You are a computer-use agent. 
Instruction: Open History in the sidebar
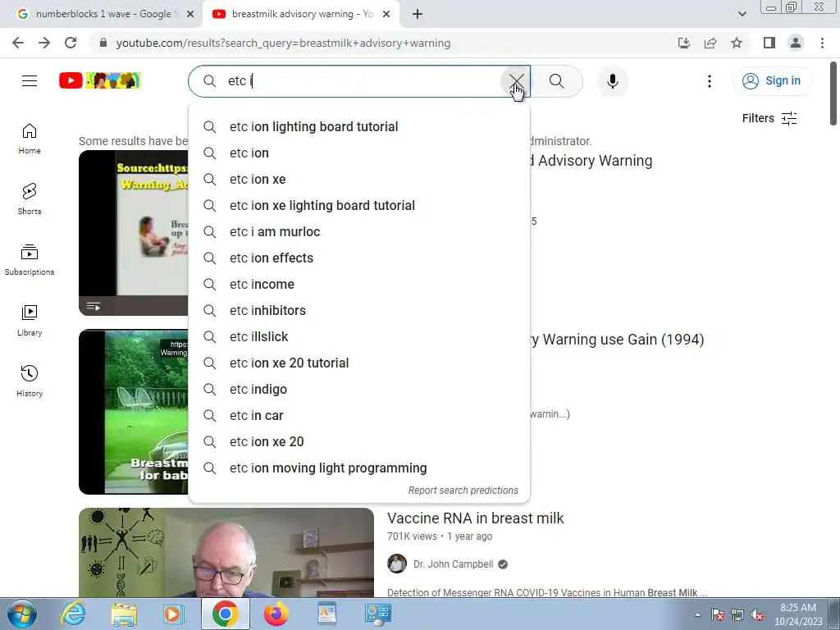30,381
